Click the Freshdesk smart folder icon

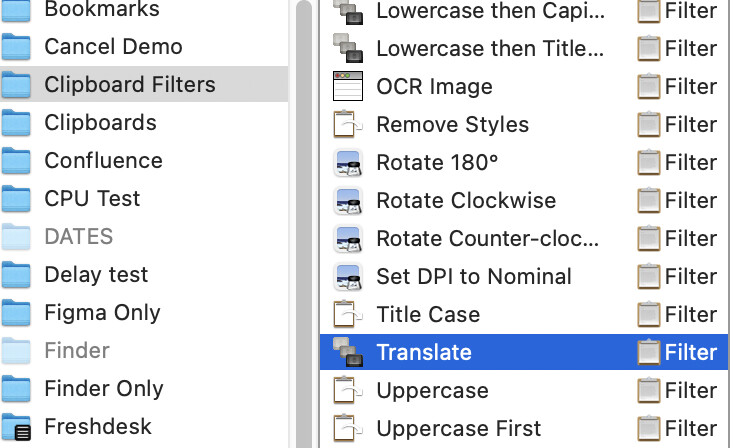16,427
